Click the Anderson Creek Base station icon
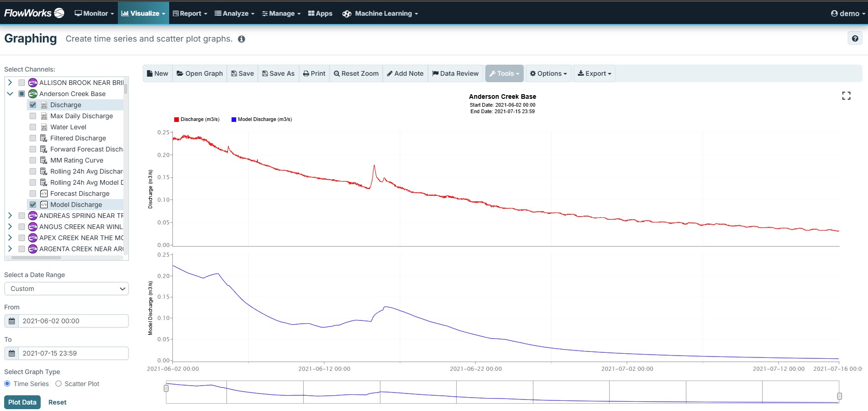 (x=33, y=94)
